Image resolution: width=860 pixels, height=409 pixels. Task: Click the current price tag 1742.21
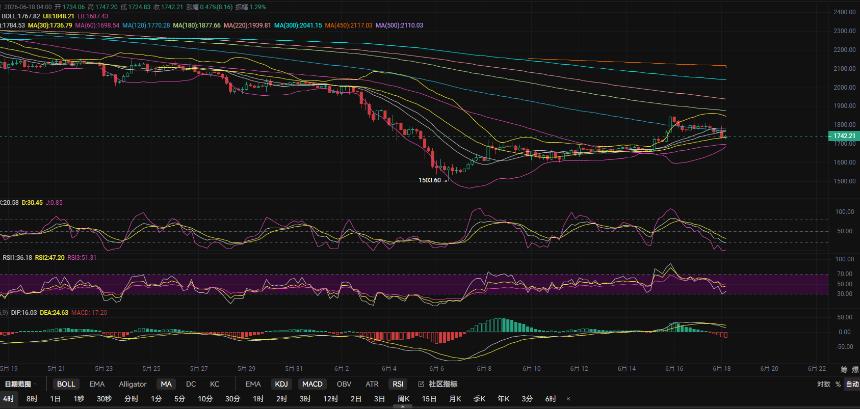[842, 136]
